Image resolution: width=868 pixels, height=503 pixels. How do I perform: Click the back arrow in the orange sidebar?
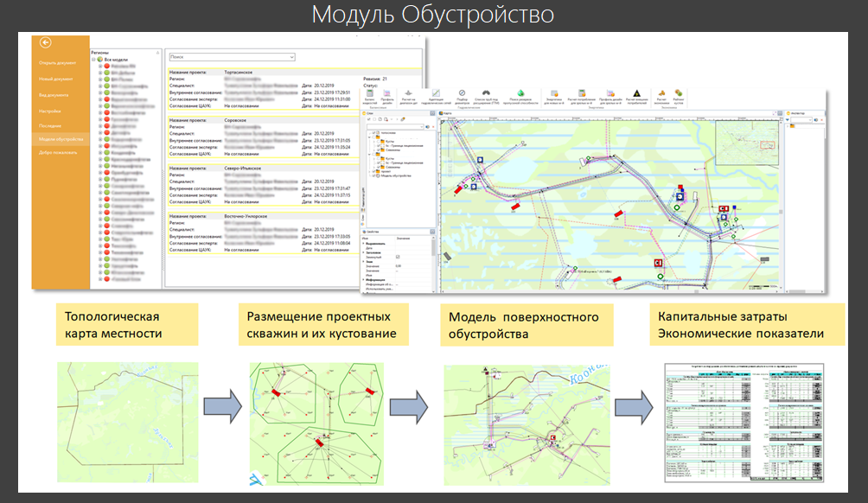(46, 42)
